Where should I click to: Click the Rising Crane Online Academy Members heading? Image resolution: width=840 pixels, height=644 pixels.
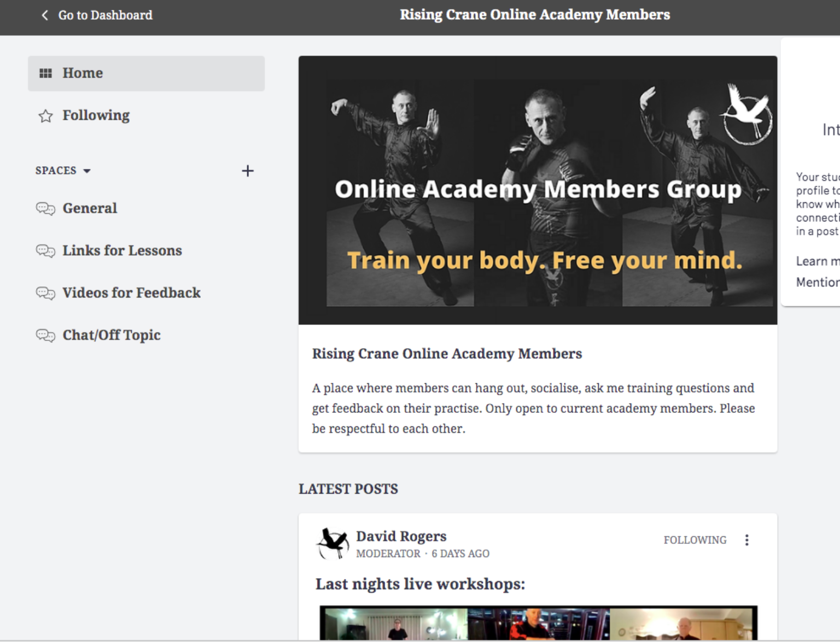447,354
